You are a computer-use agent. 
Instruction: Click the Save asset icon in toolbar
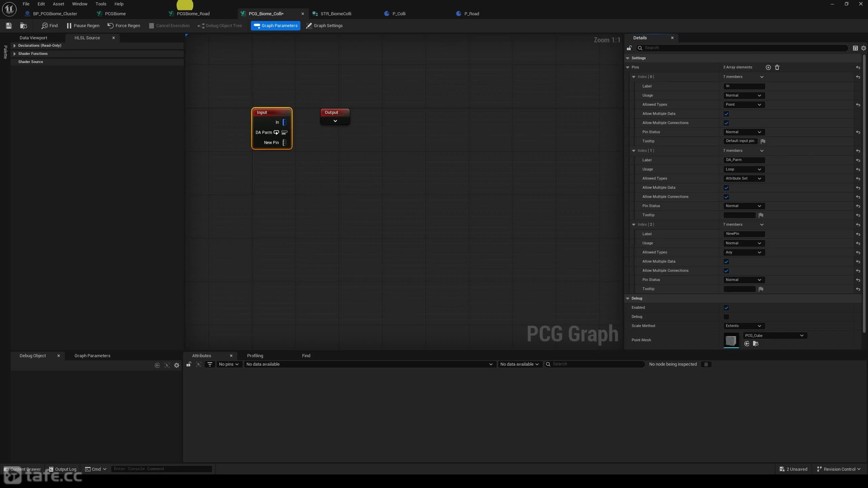(9, 26)
